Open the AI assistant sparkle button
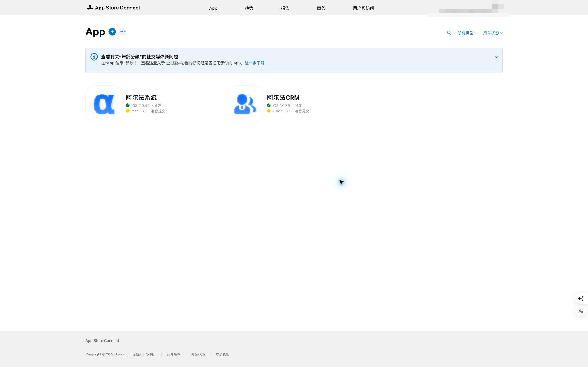The width and height of the screenshot is (588, 367). click(x=580, y=298)
